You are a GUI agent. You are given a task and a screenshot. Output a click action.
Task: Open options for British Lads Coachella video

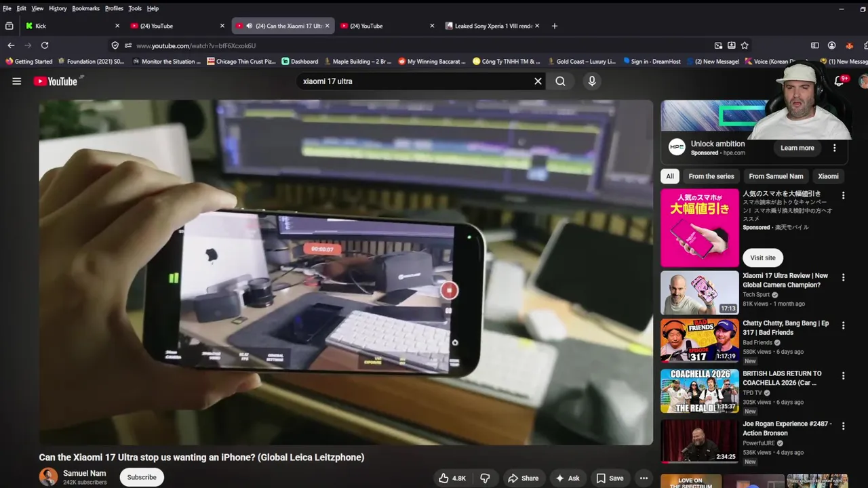click(x=843, y=375)
